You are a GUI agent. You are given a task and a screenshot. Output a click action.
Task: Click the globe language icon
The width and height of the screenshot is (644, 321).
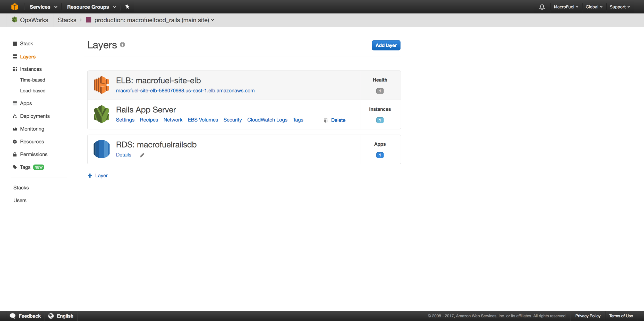click(51, 316)
